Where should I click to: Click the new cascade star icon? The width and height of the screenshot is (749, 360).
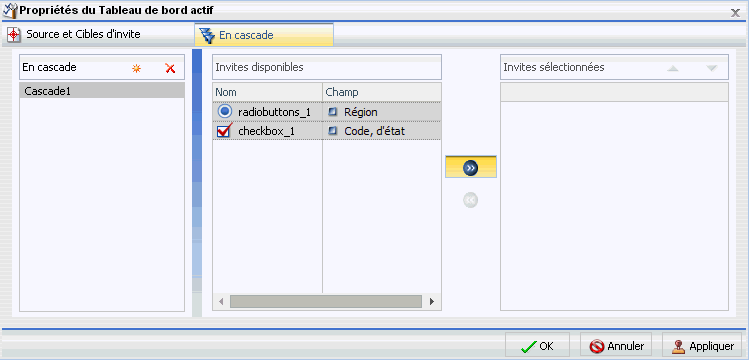(x=137, y=69)
